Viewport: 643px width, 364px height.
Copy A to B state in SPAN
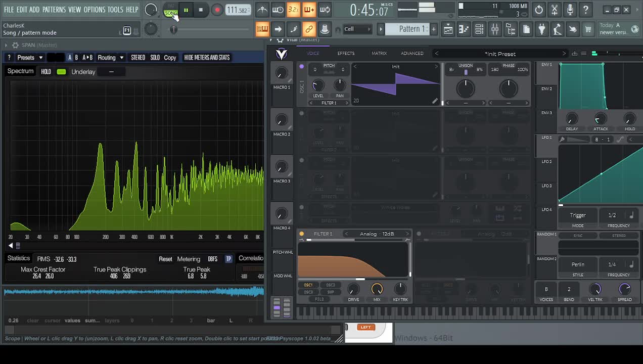(87, 58)
